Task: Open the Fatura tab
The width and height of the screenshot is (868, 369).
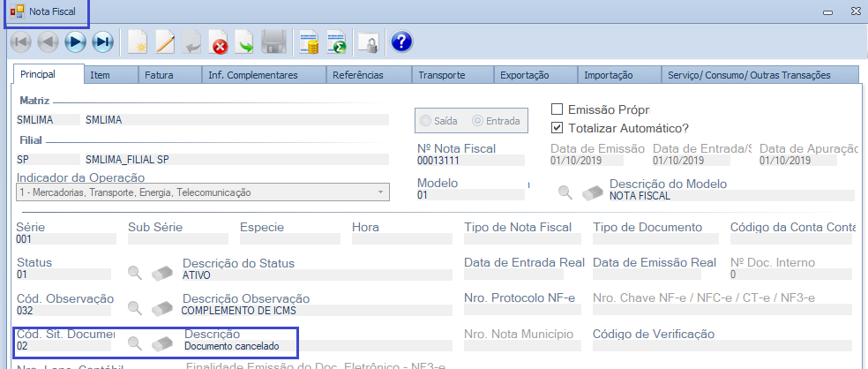Action: point(169,75)
